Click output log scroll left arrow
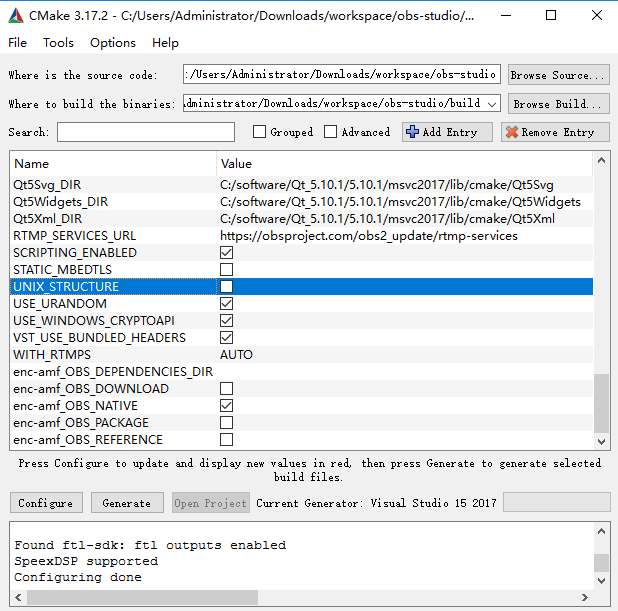The image size is (618, 611). point(18,597)
